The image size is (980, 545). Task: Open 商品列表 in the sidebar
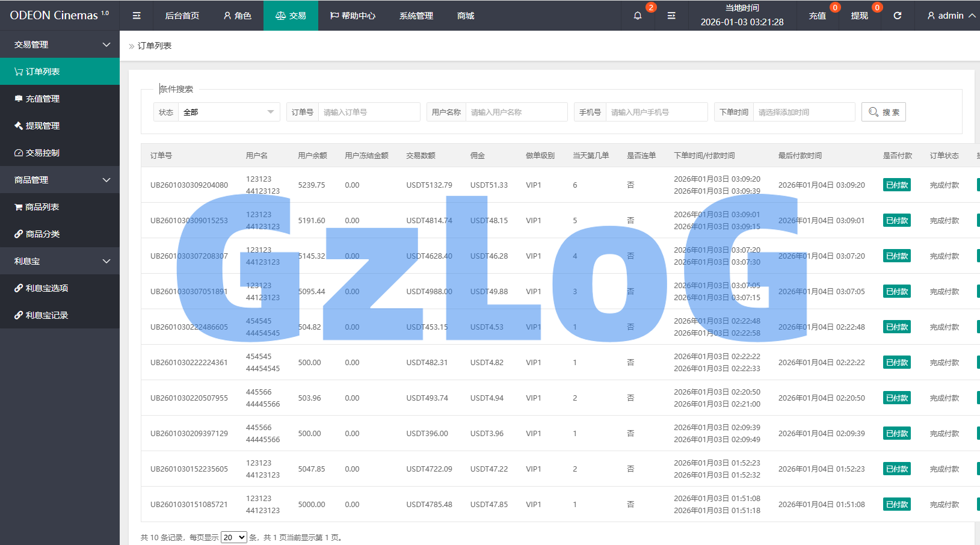42,207
